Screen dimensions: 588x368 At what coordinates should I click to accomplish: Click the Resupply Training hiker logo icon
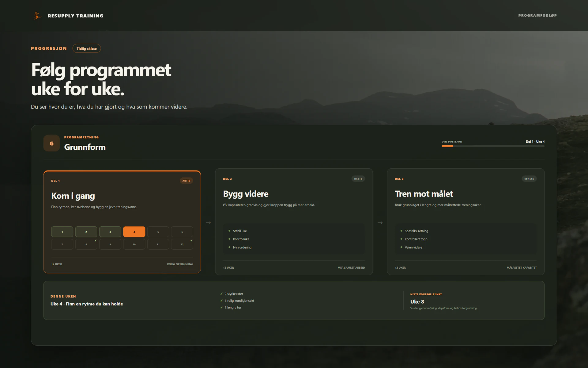(x=37, y=16)
